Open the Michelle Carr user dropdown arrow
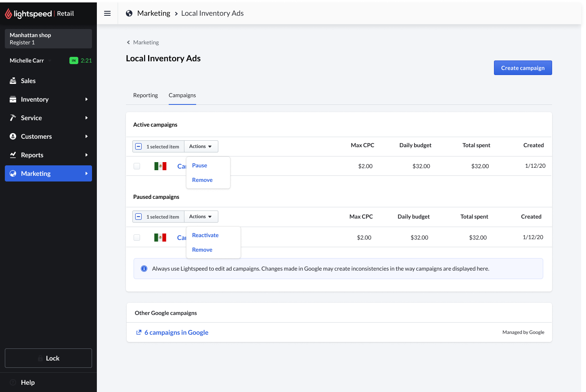The height and width of the screenshot is (392, 586). [50, 60]
